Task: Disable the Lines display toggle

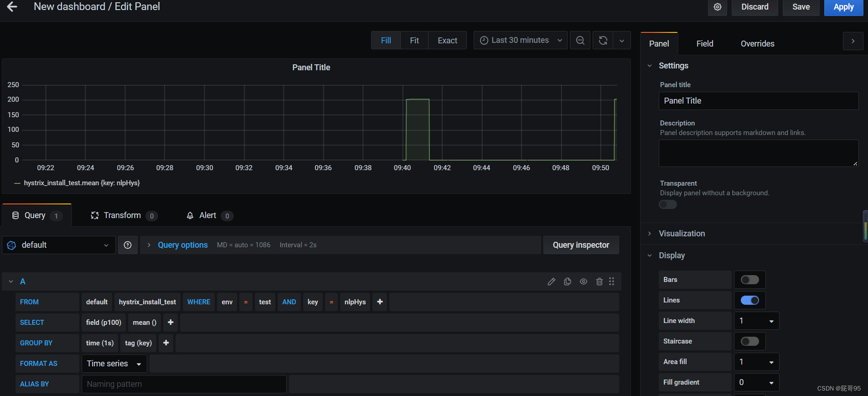Action: pyautogui.click(x=749, y=300)
